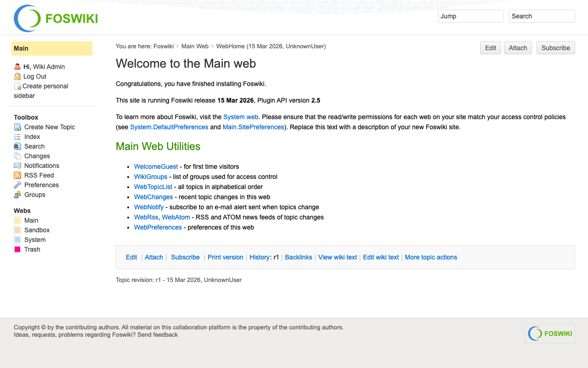Click the Foswiki logo in the header

coord(56,18)
